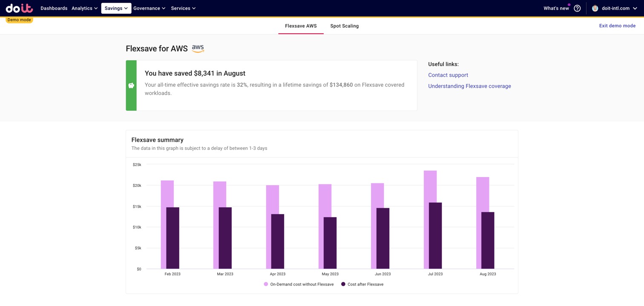Expand the Services menu chevron

pos(194,8)
